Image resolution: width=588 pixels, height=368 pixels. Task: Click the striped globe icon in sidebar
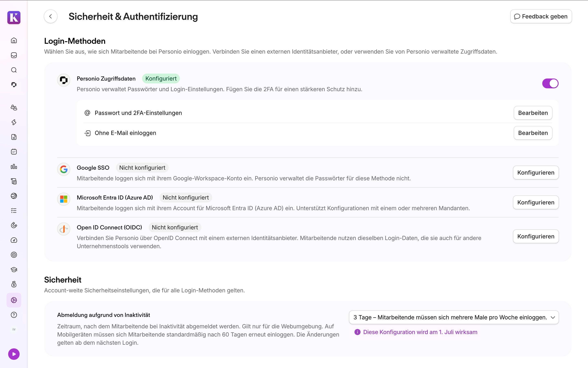(x=14, y=196)
